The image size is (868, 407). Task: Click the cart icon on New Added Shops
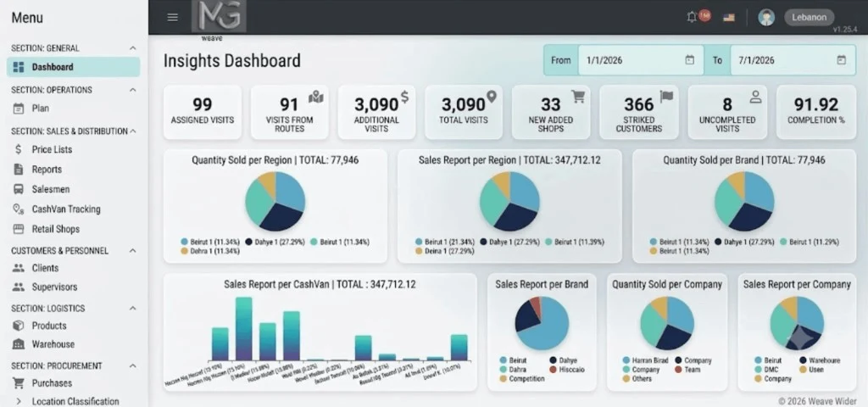(578, 98)
